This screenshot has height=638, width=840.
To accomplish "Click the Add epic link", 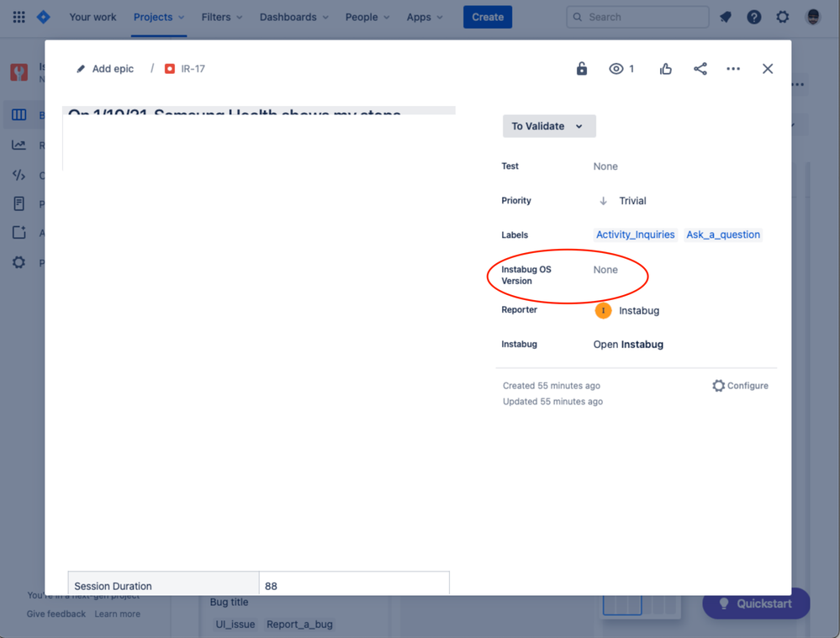I will [x=113, y=69].
